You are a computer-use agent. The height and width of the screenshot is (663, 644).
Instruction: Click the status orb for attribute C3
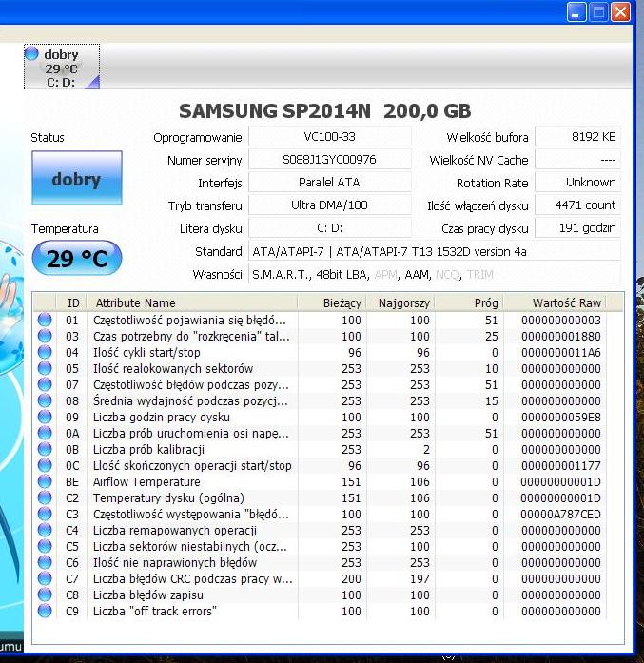click(x=45, y=514)
